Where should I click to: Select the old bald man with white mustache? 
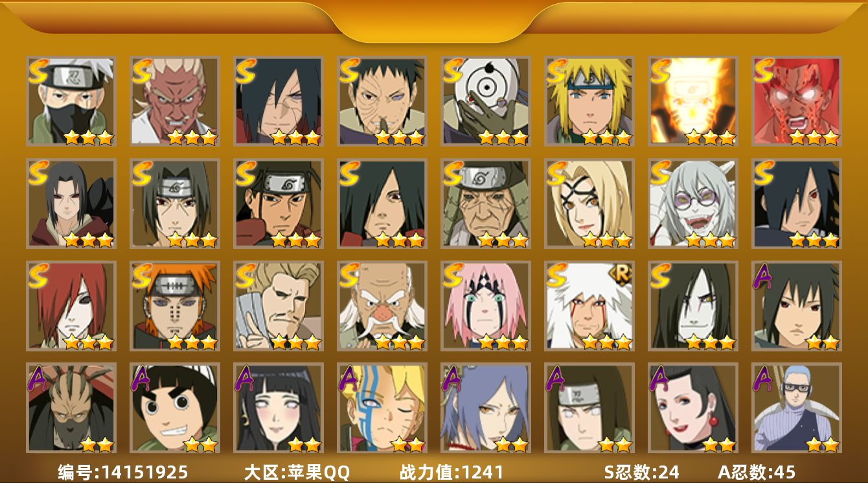pyautogui.click(x=382, y=305)
